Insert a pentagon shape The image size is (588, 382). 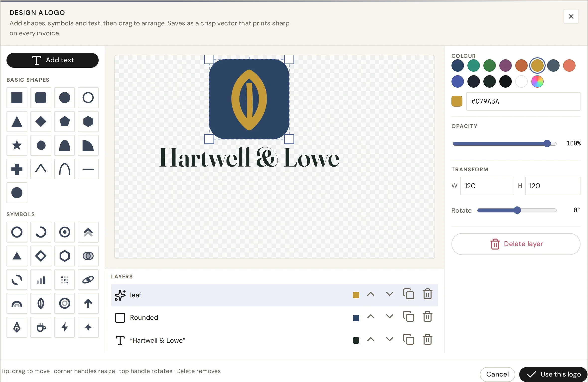[65, 122]
